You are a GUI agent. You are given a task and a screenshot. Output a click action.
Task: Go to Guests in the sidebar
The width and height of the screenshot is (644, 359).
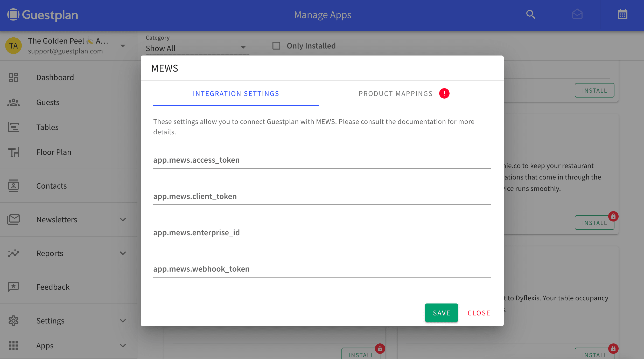click(x=68, y=102)
